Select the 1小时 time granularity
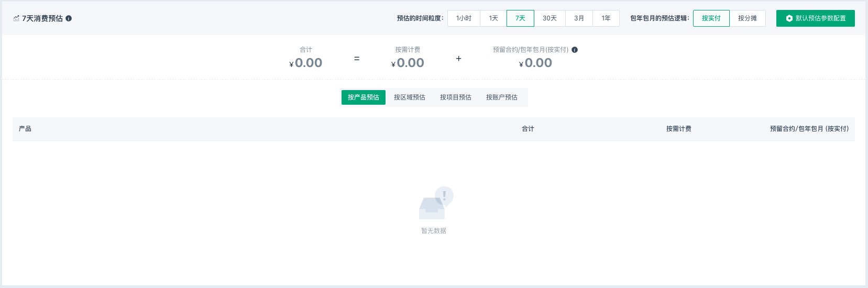Screen dimensions: 868x288 click(x=464, y=18)
